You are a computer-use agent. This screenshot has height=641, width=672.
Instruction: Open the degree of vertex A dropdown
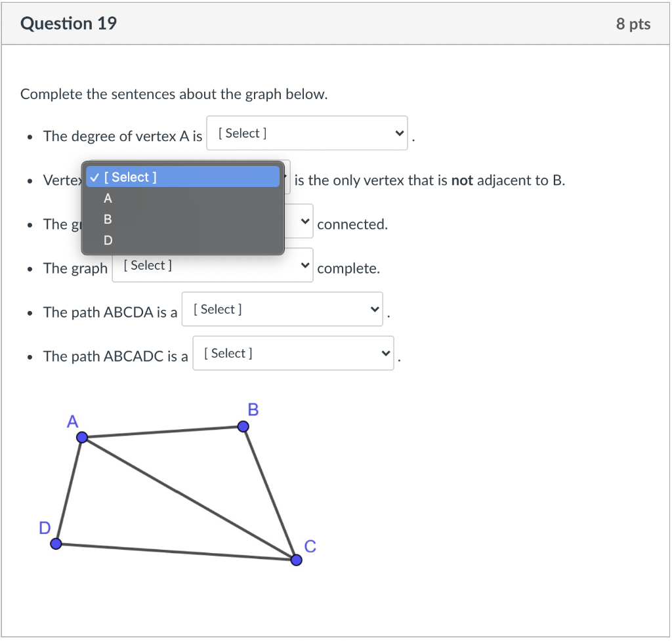tap(307, 133)
